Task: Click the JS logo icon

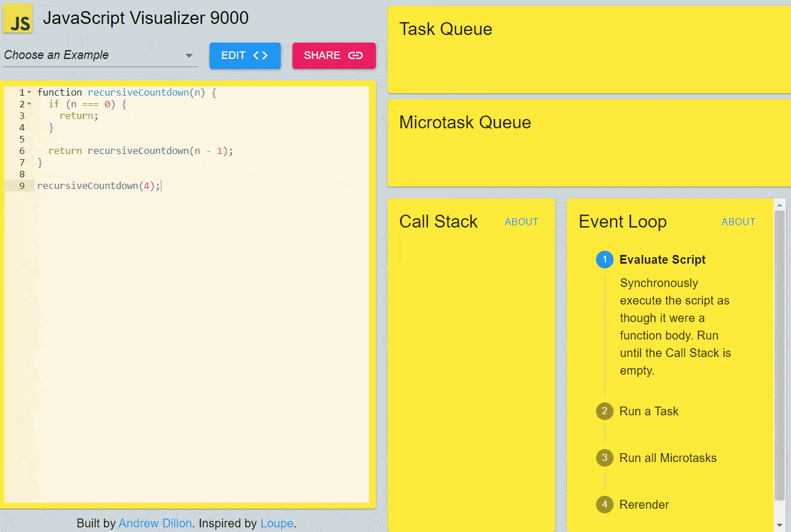Action: click(18, 18)
